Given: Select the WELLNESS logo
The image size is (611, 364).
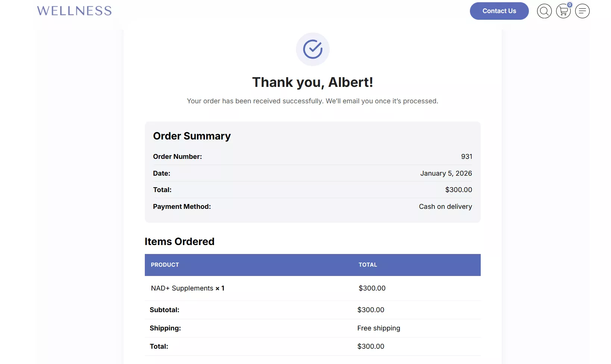Looking at the screenshot, I should click(74, 10).
